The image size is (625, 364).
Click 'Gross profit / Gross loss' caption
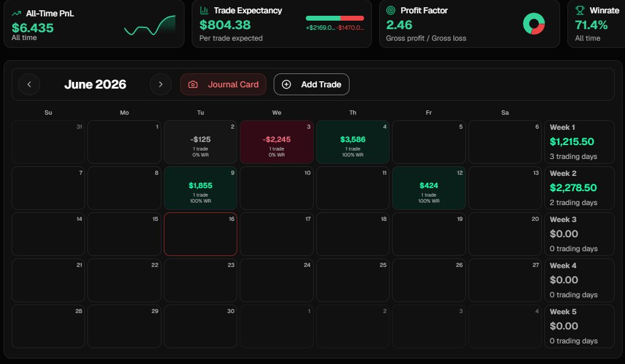(426, 38)
